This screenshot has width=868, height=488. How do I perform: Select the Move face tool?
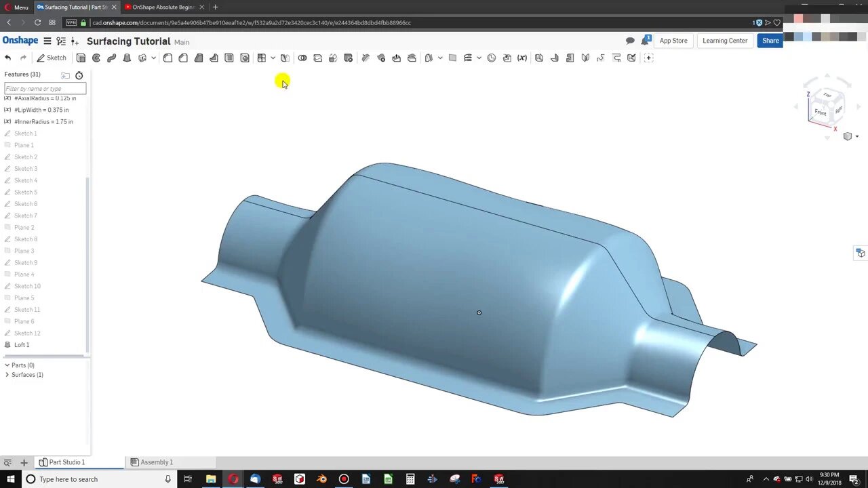coord(397,58)
